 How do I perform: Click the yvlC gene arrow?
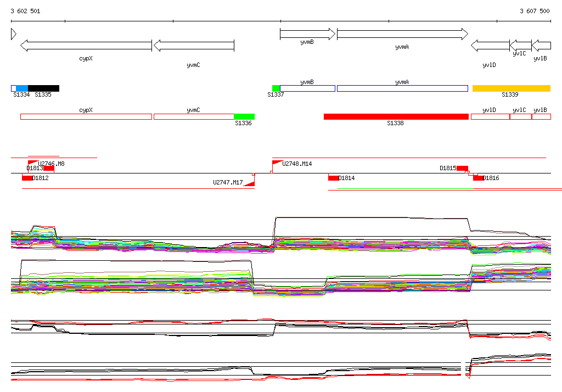[x=520, y=46]
